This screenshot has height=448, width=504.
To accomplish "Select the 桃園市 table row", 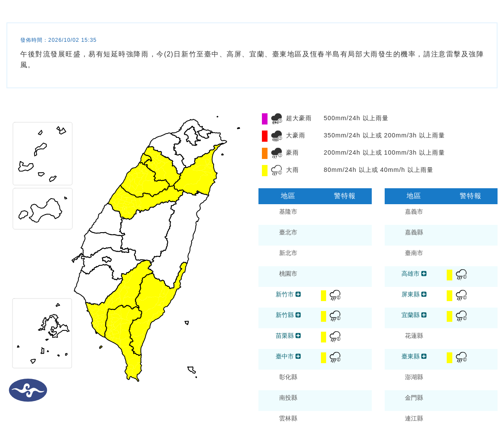I will tap(315, 277).
